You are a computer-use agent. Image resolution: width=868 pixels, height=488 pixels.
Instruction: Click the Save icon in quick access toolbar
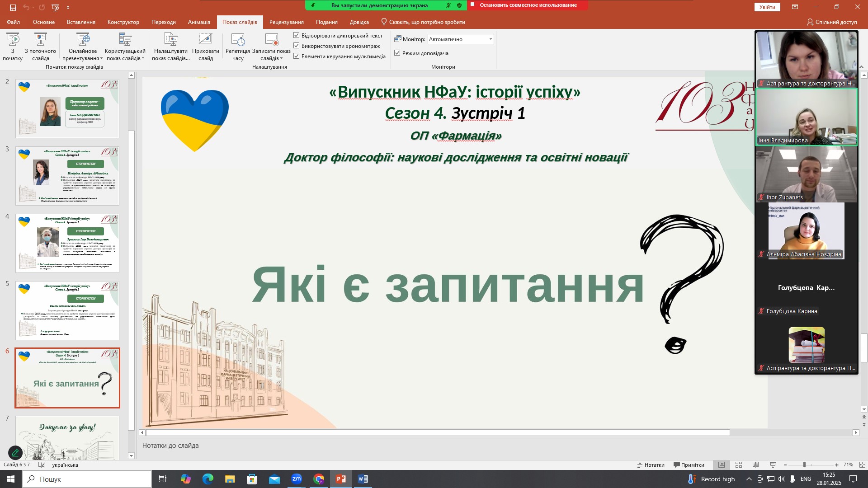pyautogui.click(x=13, y=7)
